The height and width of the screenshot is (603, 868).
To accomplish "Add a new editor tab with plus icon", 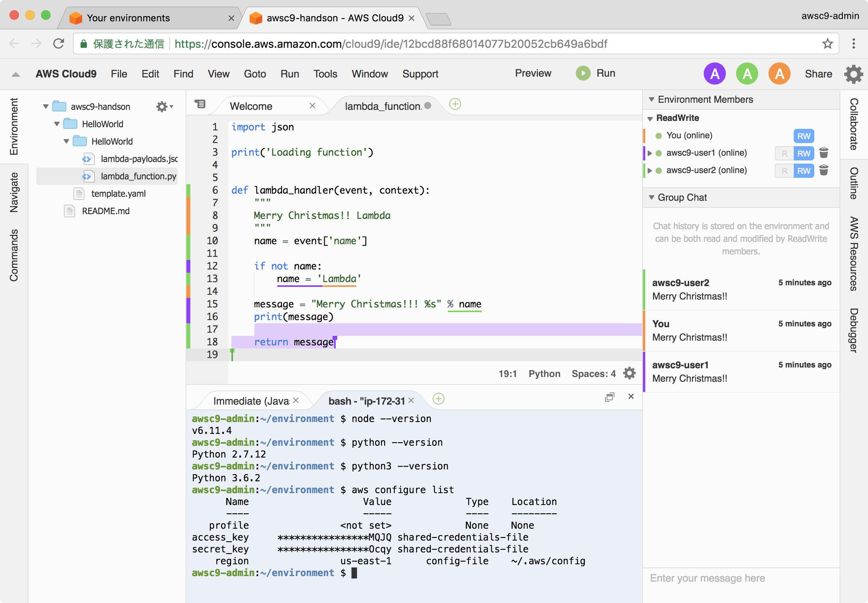I will click(x=455, y=104).
